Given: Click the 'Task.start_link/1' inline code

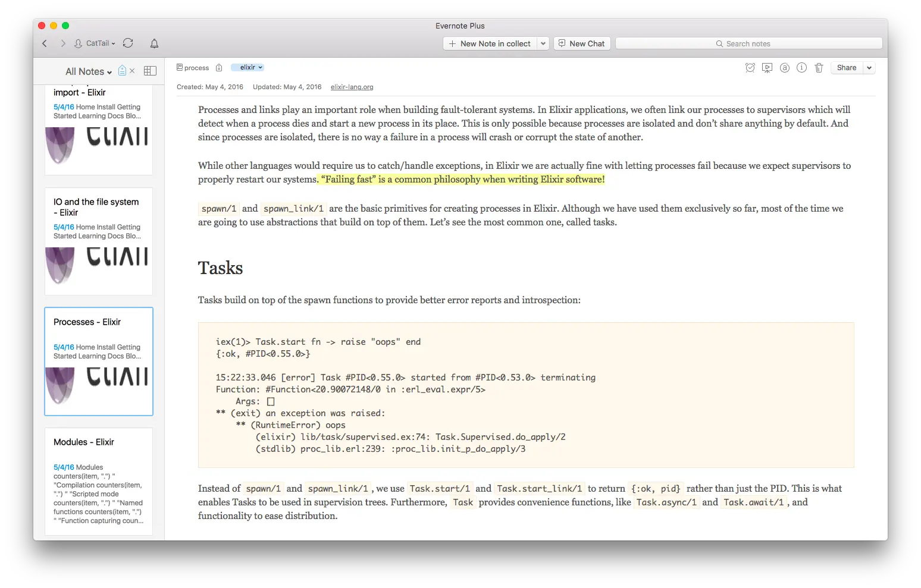Looking at the screenshot, I should coord(540,489).
